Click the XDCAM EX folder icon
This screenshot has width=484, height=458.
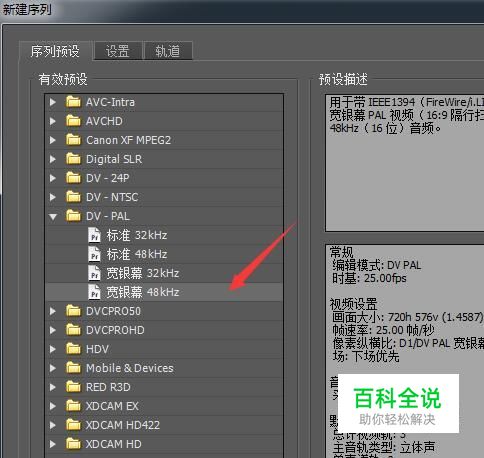pos(73,405)
